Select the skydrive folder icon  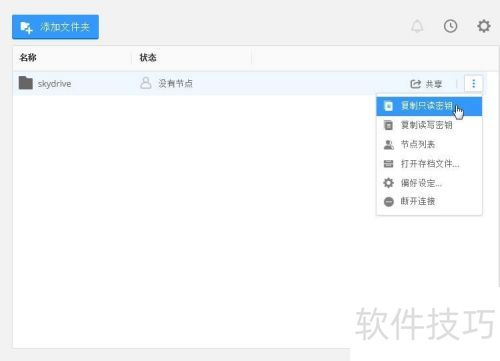tap(26, 83)
